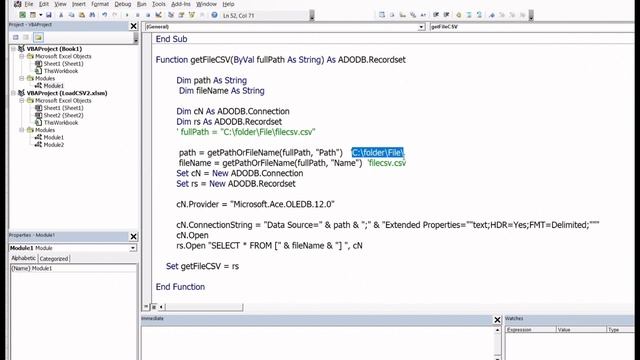The width and height of the screenshot is (640, 360).
Task: Collapse the Modules folder under LoadCSV2
Action: point(22,130)
